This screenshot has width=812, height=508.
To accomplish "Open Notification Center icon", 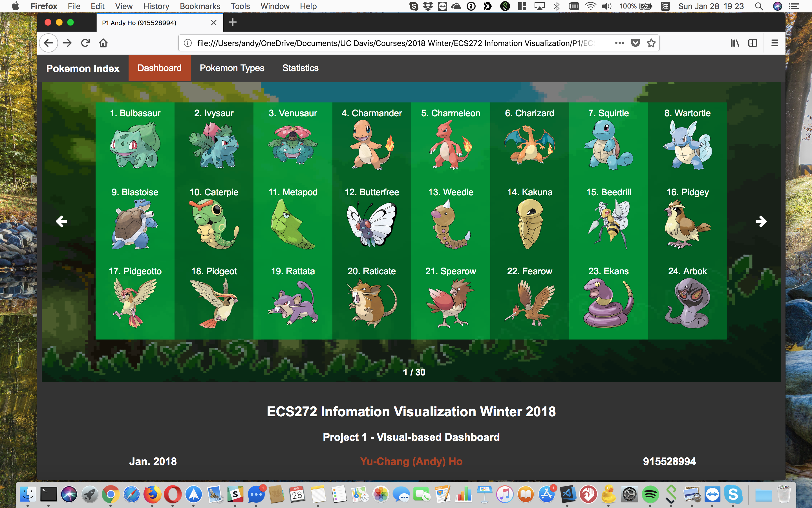I will [794, 6].
